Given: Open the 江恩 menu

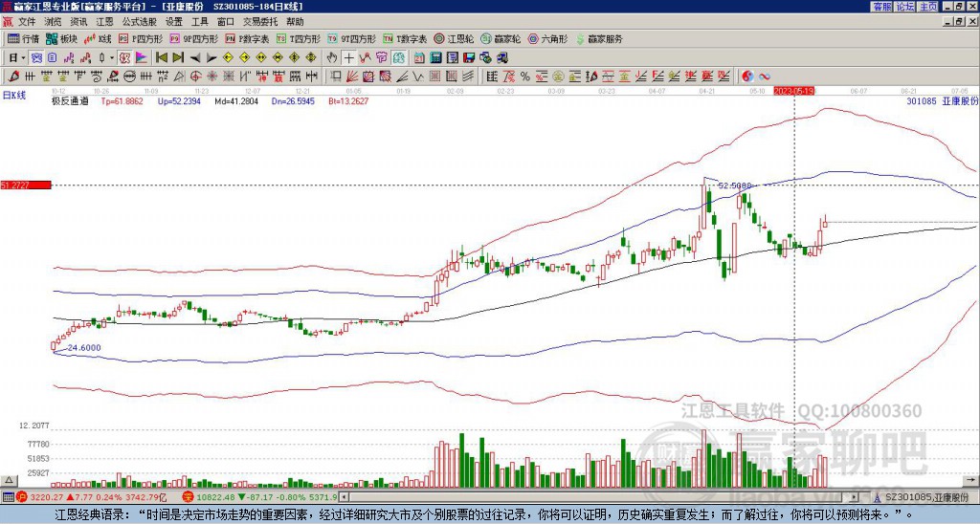Looking at the screenshot, I should pos(104,22).
